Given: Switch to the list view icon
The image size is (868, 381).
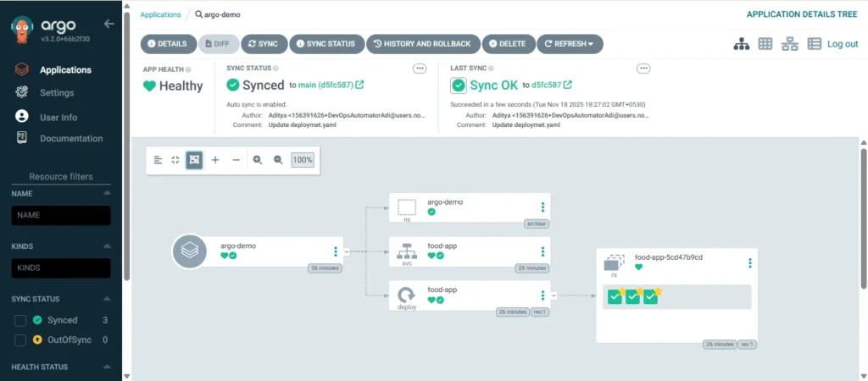Looking at the screenshot, I should point(814,44).
